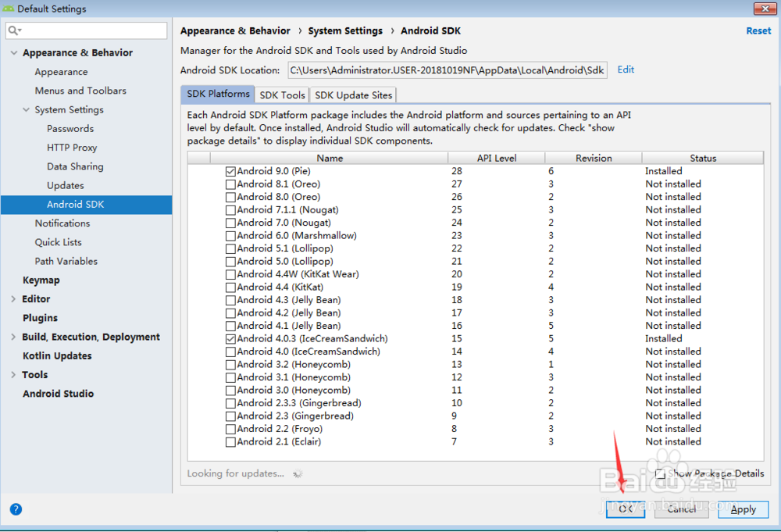
Task: Click the Android SDK Location path field
Action: point(448,70)
